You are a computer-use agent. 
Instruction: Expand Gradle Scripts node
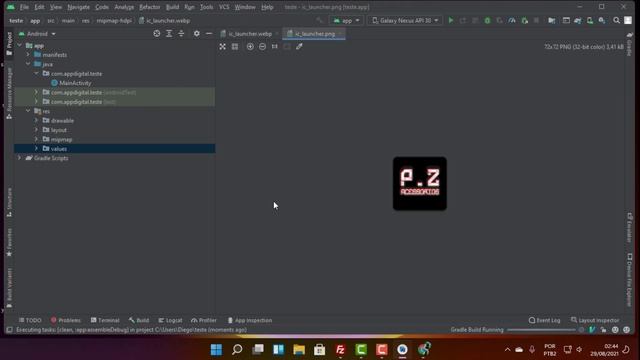[20, 158]
